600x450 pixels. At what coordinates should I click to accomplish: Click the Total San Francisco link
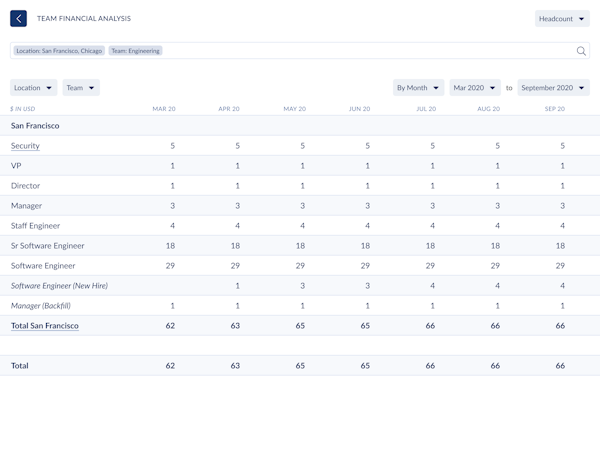[44, 326]
